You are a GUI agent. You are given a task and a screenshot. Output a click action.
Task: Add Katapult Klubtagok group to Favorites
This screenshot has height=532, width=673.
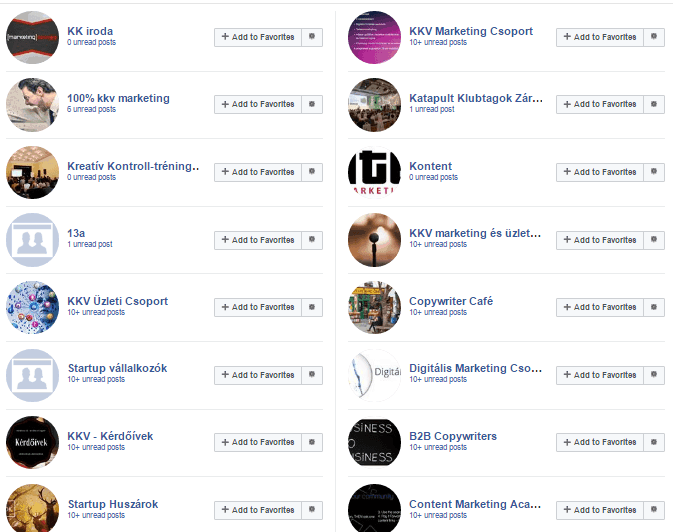[x=600, y=104]
